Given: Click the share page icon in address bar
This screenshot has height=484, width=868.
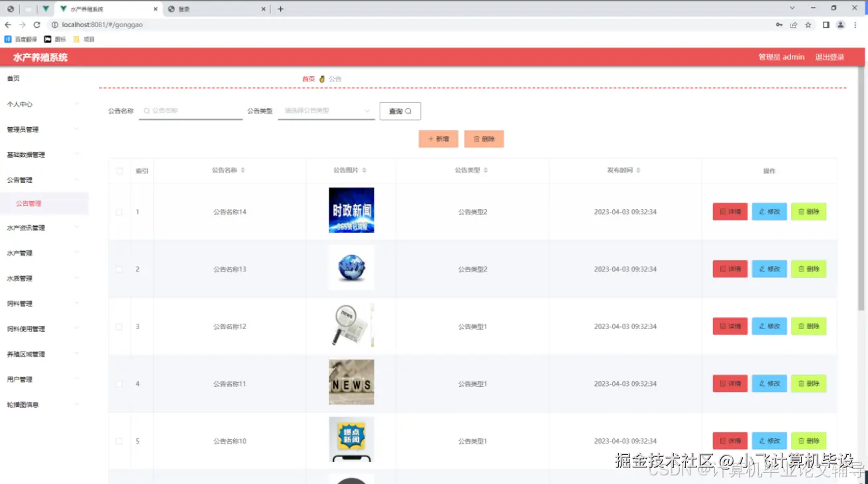Looking at the screenshot, I should tap(794, 24).
